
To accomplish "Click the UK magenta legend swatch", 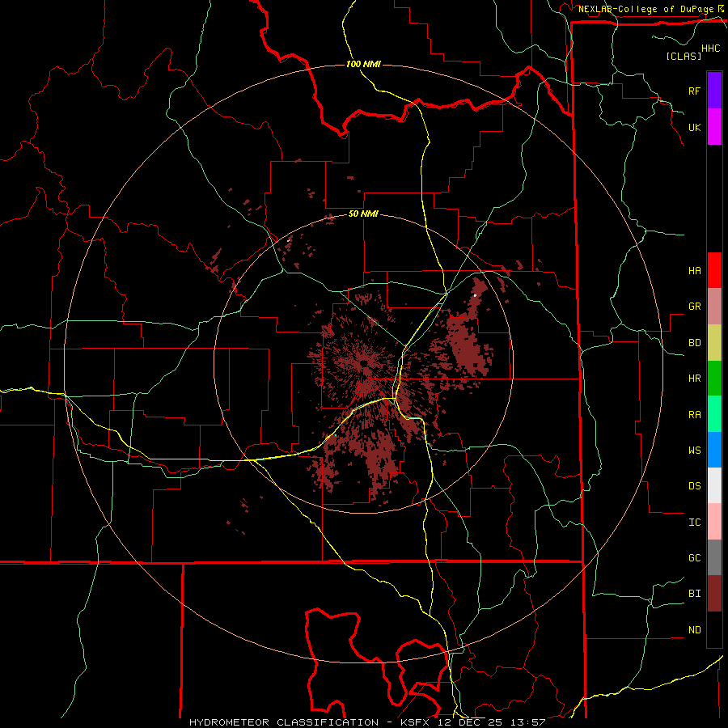I will tap(714, 127).
